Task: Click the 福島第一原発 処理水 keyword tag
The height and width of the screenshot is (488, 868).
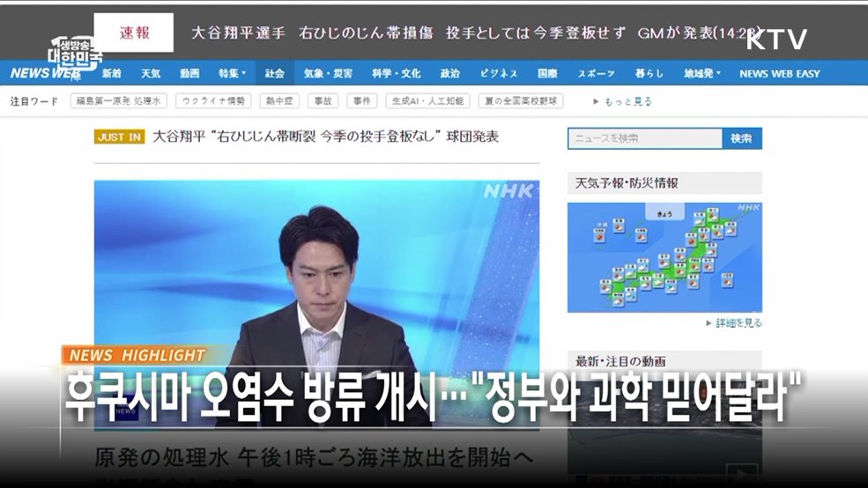Action: click(x=118, y=101)
